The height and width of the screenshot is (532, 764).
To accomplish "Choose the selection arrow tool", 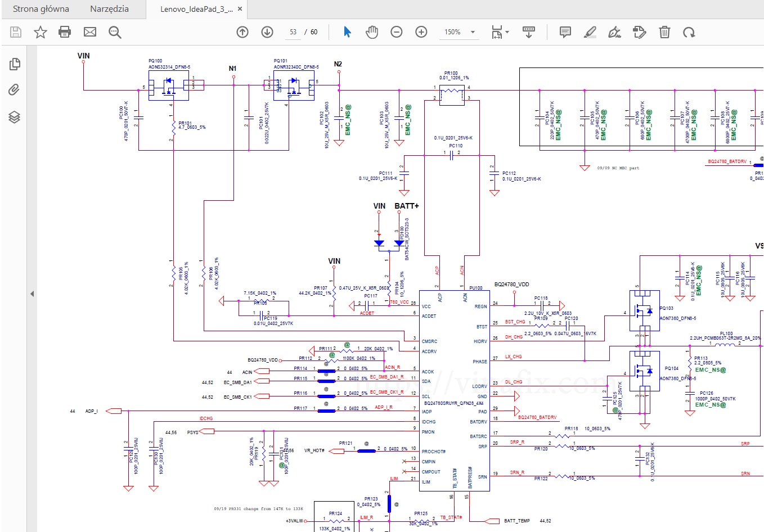I will (x=347, y=32).
